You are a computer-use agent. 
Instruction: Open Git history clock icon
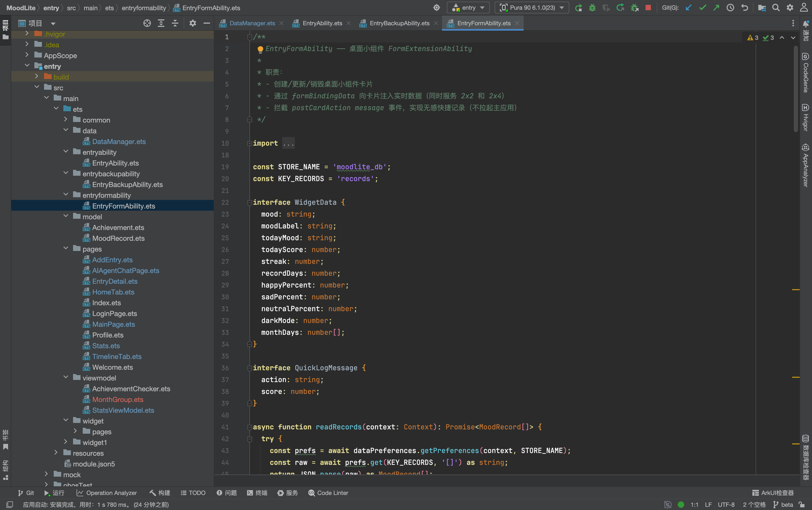[730, 8]
